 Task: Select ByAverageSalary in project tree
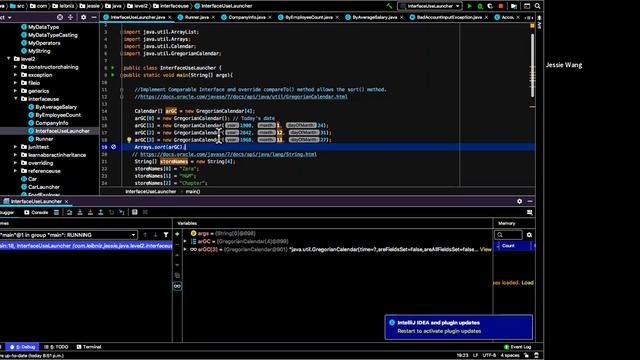click(x=56, y=107)
